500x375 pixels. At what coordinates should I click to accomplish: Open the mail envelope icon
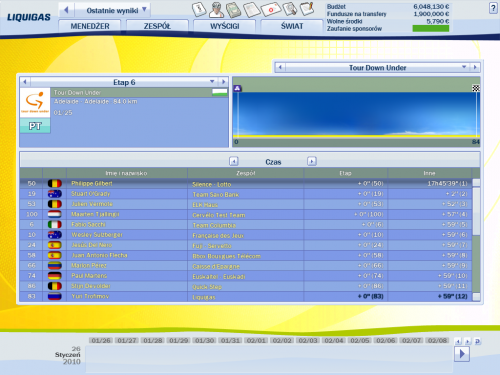click(x=271, y=9)
